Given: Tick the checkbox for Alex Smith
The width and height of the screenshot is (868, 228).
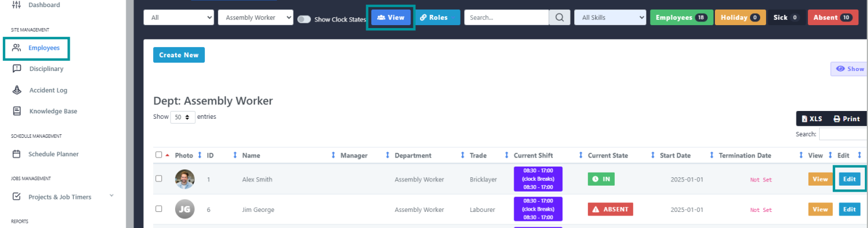Looking at the screenshot, I should pyautogui.click(x=158, y=178).
